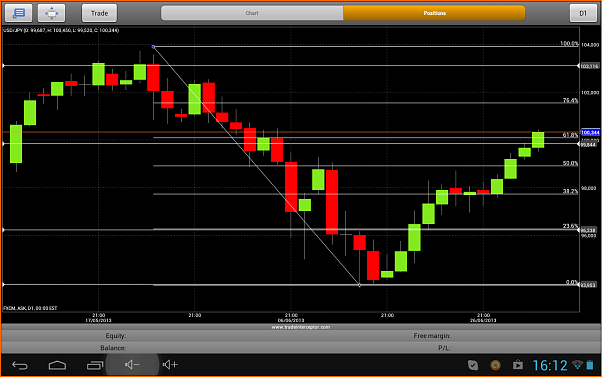Click the FXCM ASK D1 source label
The image size is (602, 377).
pyautogui.click(x=30, y=308)
